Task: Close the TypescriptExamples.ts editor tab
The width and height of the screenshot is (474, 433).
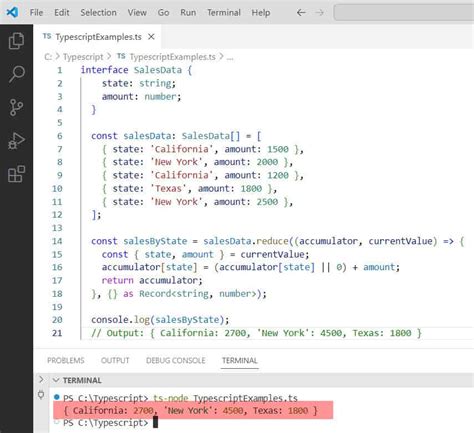Action: [151, 37]
